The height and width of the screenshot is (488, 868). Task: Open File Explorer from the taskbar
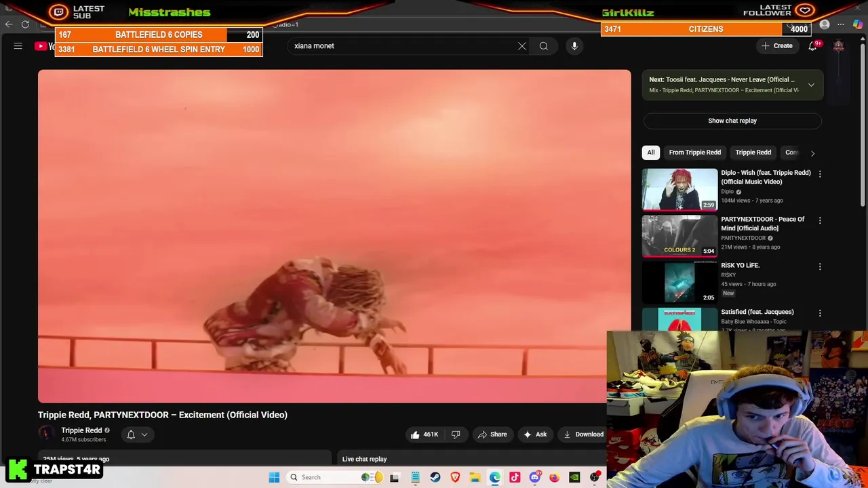475,477
